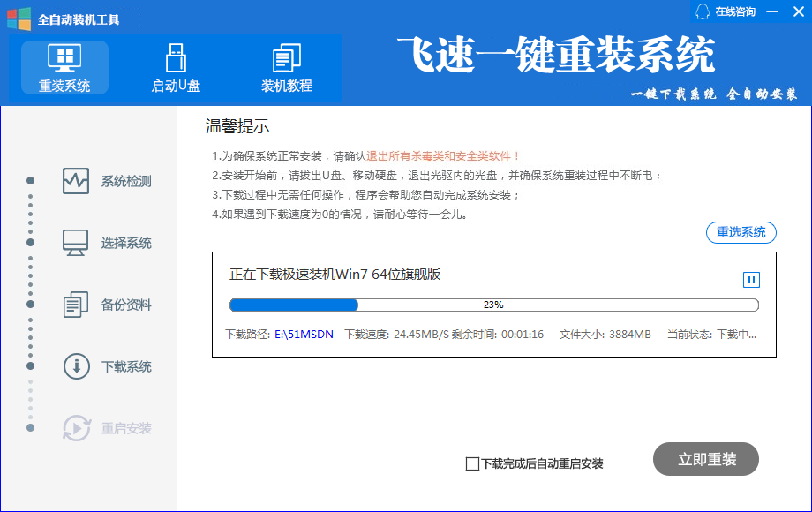Toggle the download state via pause control
812x512 pixels.
click(x=750, y=280)
